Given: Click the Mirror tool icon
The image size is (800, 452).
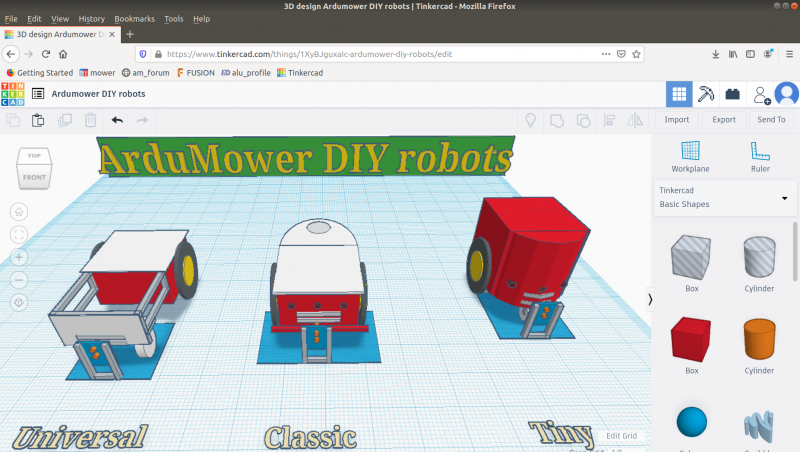Looking at the screenshot, I should click(635, 120).
